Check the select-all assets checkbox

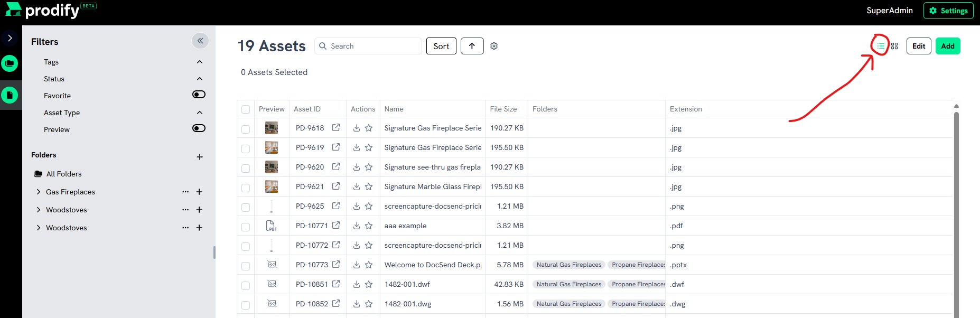click(246, 109)
